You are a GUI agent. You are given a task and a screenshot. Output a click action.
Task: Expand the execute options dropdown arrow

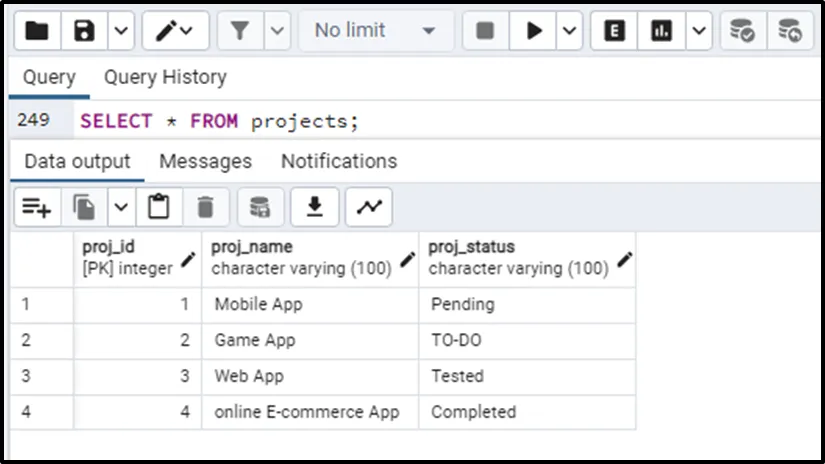point(569,31)
